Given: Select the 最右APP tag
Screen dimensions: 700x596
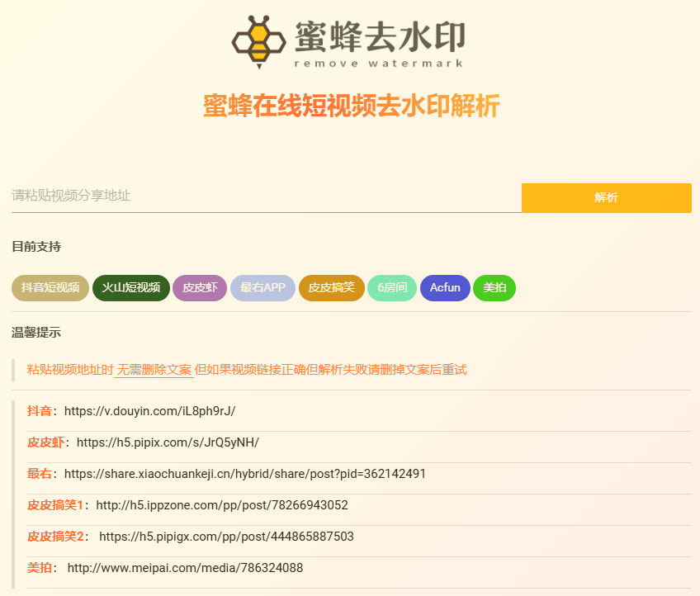Looking at the screenshot, I should coord(262,288).
